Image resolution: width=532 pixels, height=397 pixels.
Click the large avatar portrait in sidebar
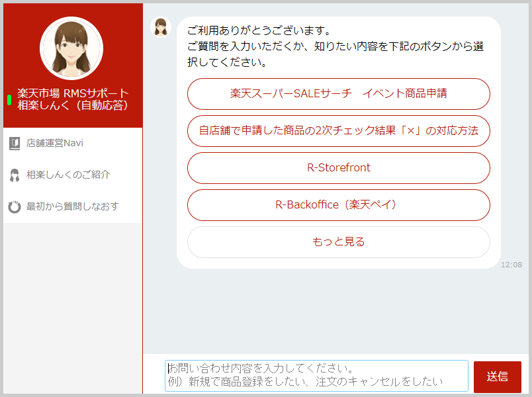(71, 48)
